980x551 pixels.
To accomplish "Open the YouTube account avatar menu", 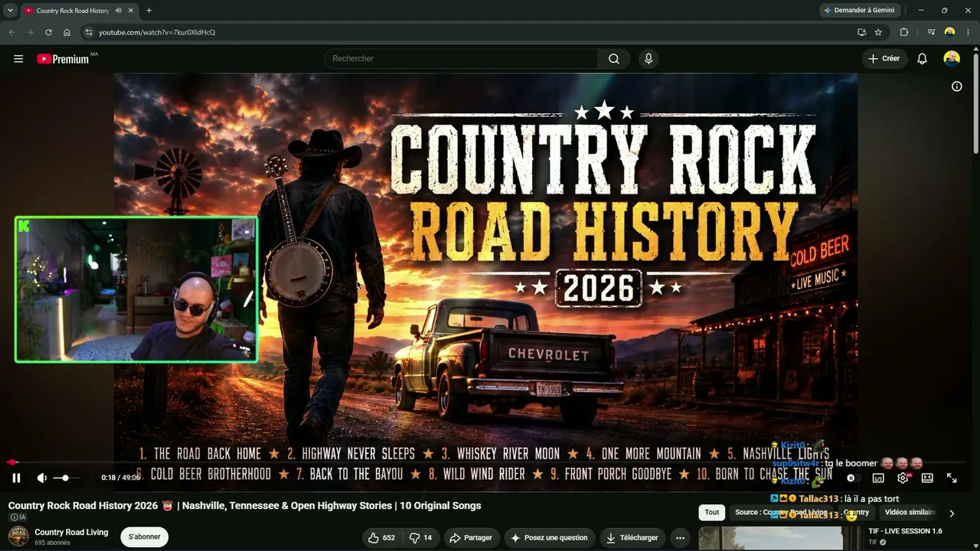I will [952, 59].
